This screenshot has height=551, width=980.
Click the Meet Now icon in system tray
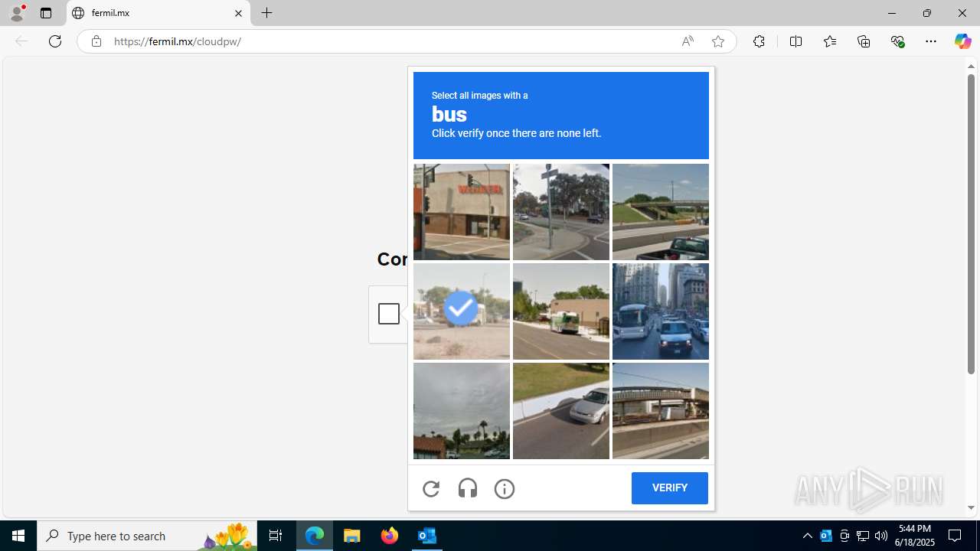(844, 536)
